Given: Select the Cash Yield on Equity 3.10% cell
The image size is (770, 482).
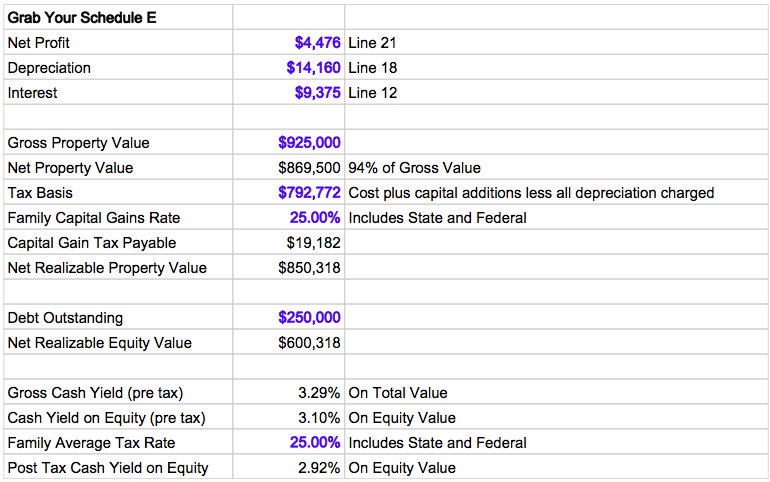Looking at the screenshot, I should pos(319,418).
